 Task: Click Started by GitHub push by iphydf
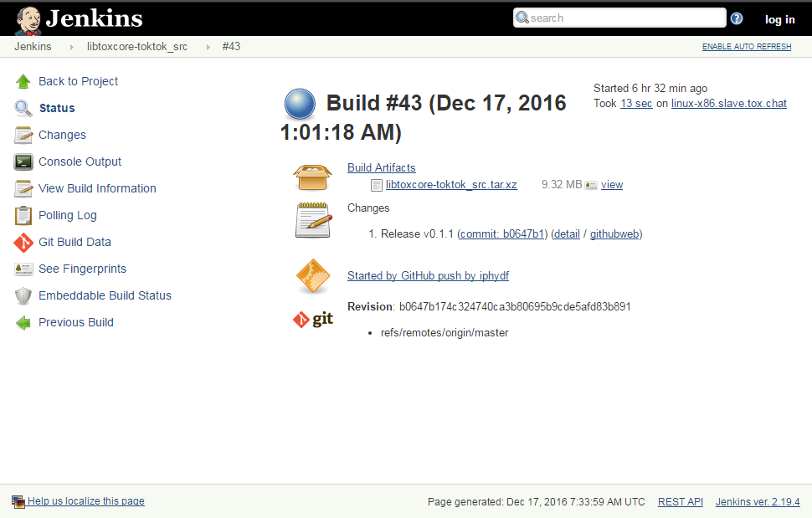pyautogui.click(x=428, y=276)
